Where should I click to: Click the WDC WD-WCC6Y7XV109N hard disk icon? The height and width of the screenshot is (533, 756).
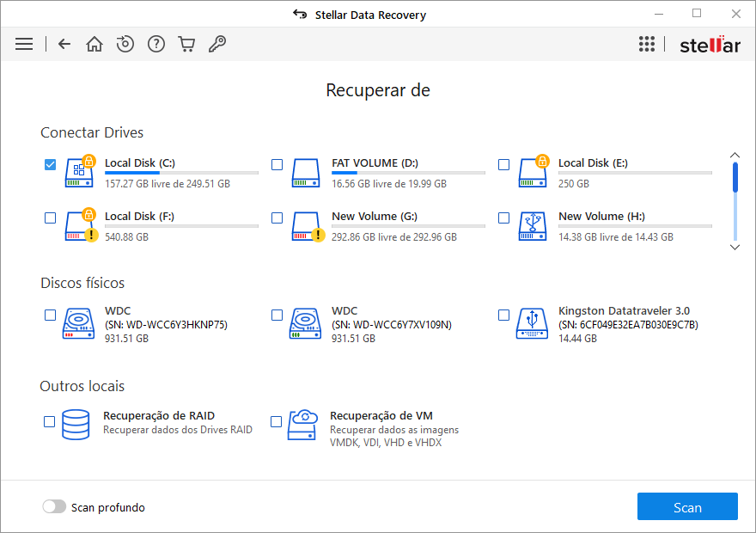305,323
